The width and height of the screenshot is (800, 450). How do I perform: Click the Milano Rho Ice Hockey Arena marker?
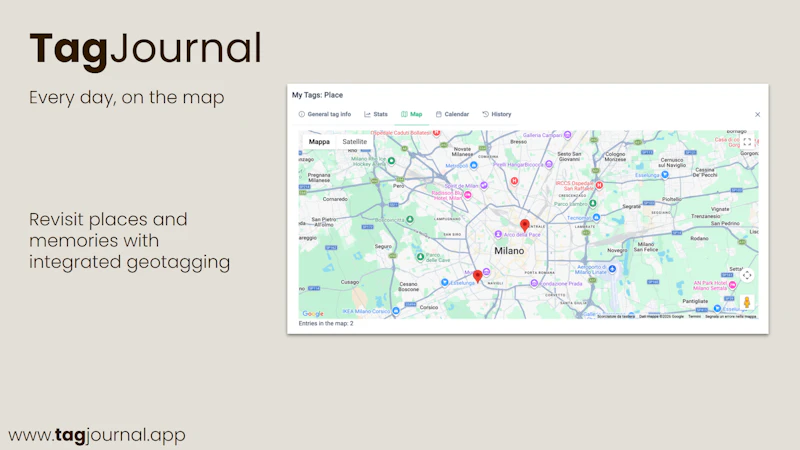click(391, 161)
